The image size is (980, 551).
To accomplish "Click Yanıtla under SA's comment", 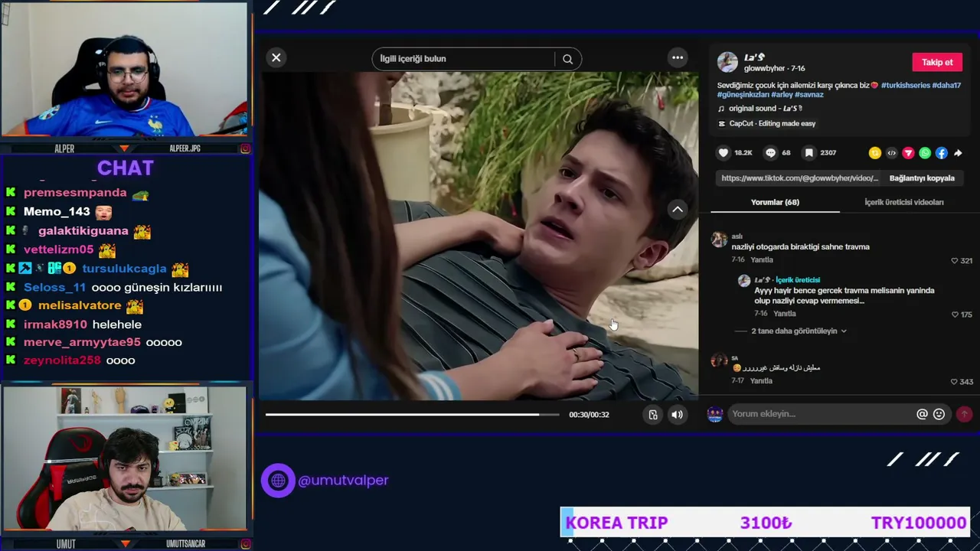I will coord(762,381).
